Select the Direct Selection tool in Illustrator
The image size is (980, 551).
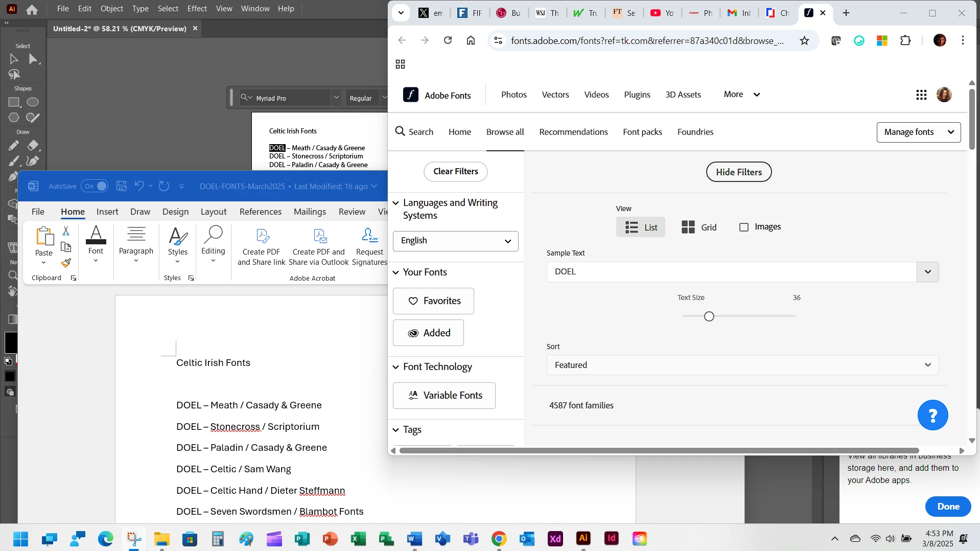33,59
